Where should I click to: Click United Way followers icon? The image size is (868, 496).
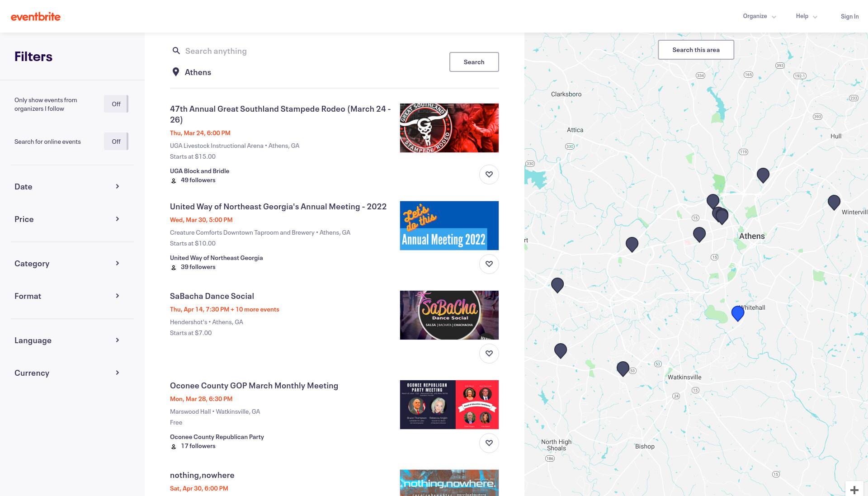click(174, 267)
